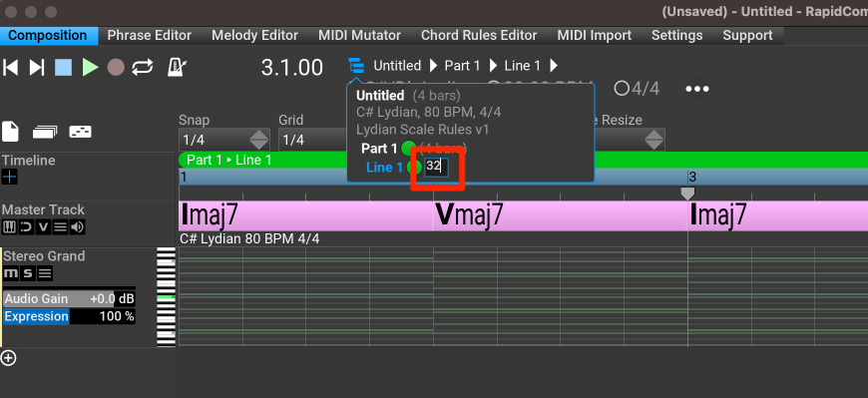868x398 pixels.
Task: Open the Chord Rules Editor tab
Action: (479, 36)
